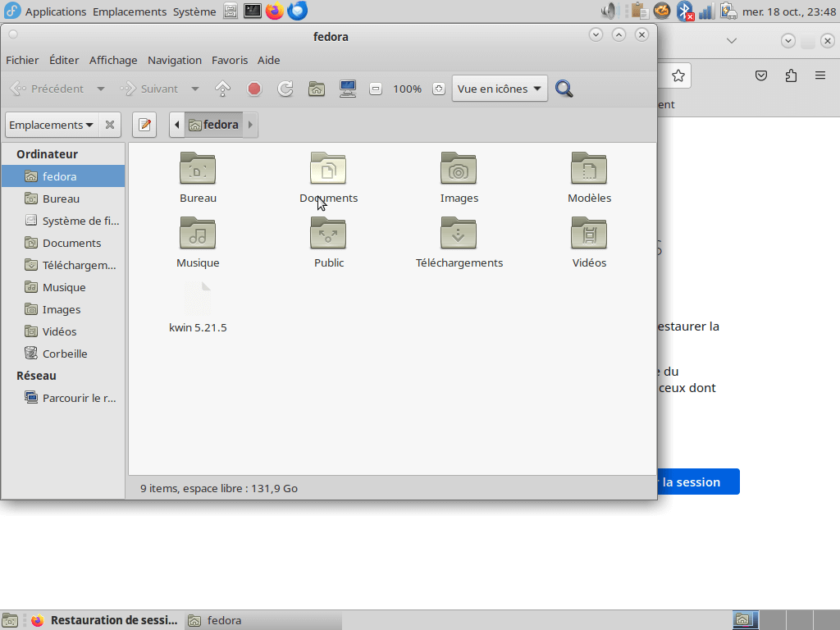840x630 pixels.
Task: Open the Vidéos folder in the icon view
Action: pos(589,234)
